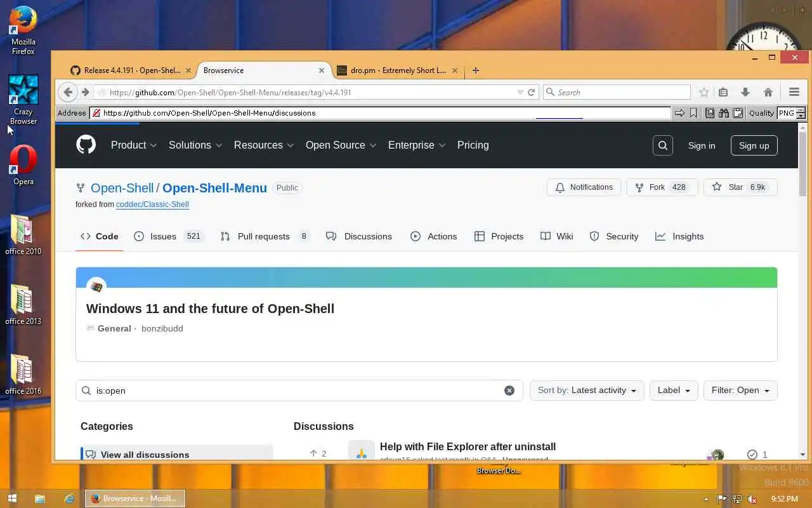Click the Quality stepper arrows

coord(801,113)
